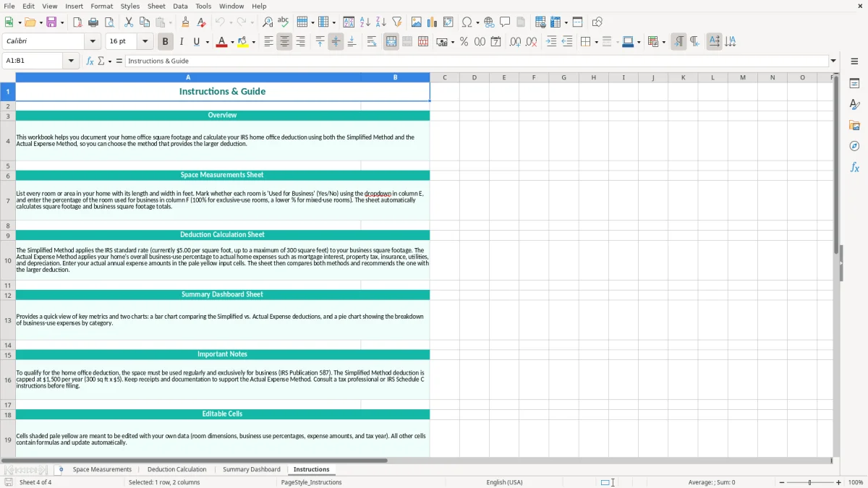The image size is (868, 488).
Task: Open the Special Character dropdown arrow
Action: (x=477, y=22)
